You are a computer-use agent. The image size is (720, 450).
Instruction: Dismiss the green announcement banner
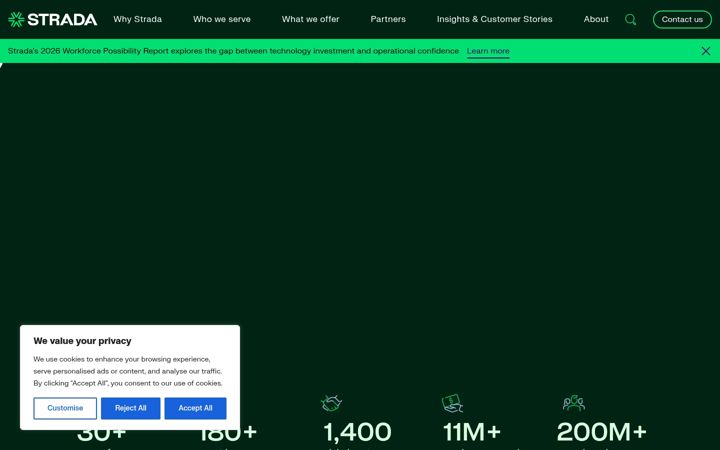pyautogui.click(x=706, y=51)
